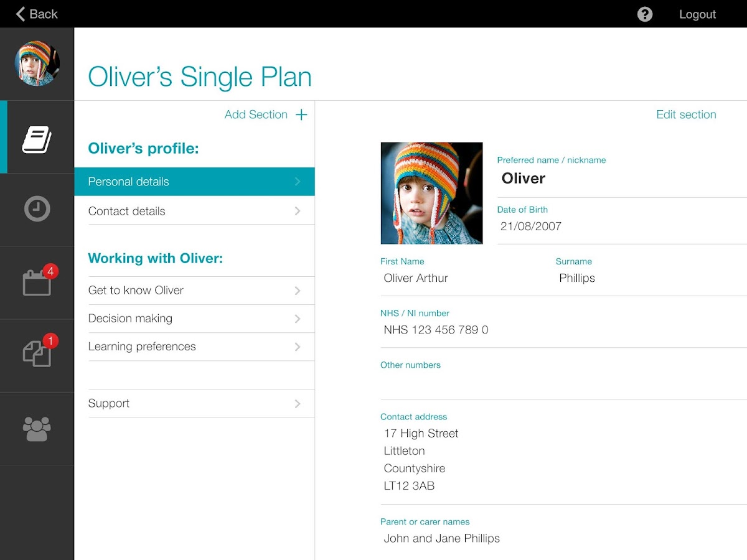Click the red 4 notification badge
The height and width of the screenshot is (560, 747).
pyautogui.click(x=50, y=271)
